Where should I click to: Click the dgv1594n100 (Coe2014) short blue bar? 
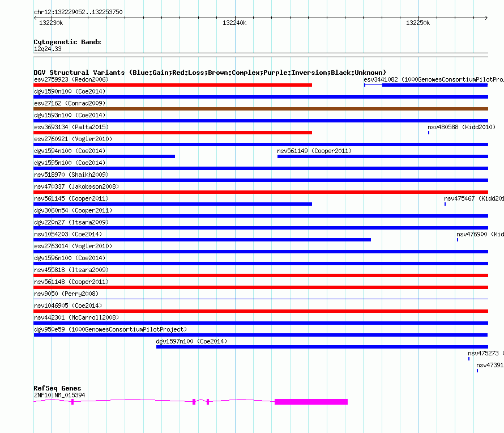click(x=104, y=156)
